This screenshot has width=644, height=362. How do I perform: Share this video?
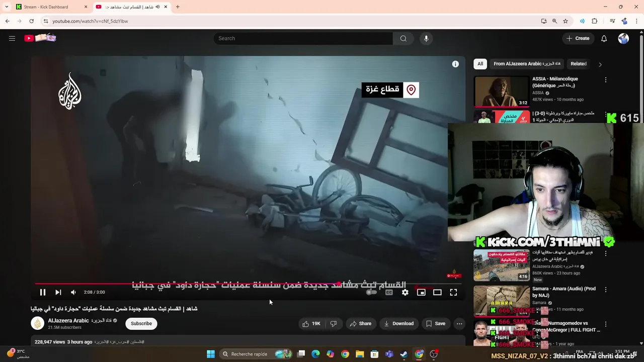coord(360,324)
